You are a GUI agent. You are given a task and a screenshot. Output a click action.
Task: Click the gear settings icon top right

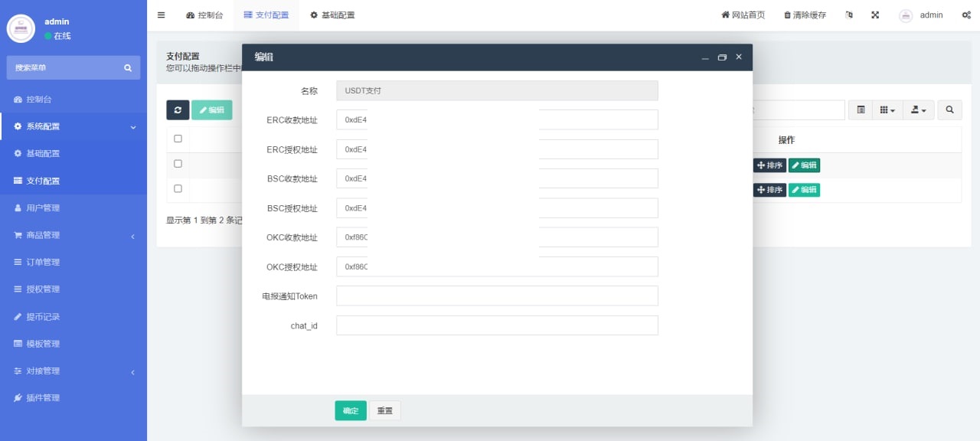966,15
